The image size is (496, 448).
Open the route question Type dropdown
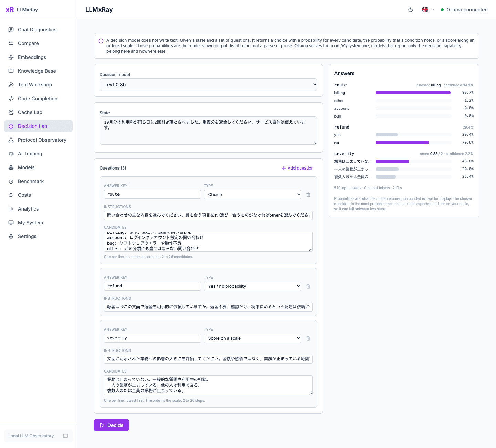point(252,195)
